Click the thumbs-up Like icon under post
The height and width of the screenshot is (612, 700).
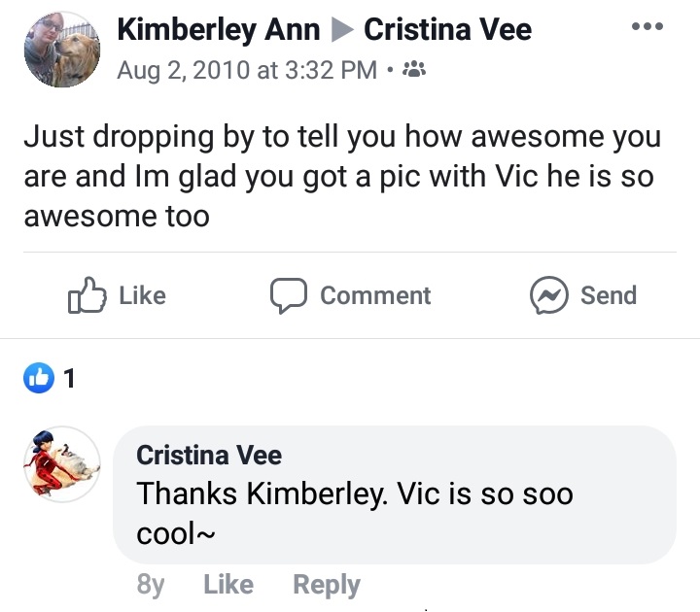click(87, 295)
